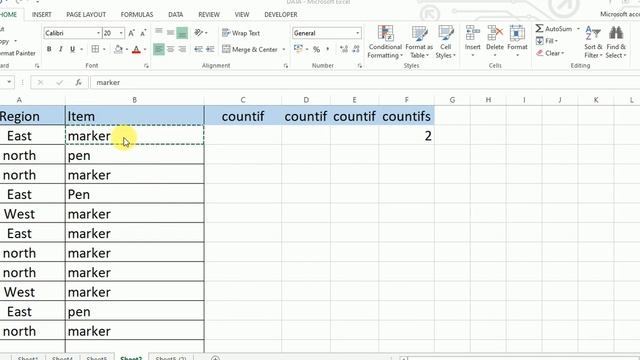The height and width of the screenshot is (360, 640).
Task: Open the font size dropdown
Action: pos(121,33)
